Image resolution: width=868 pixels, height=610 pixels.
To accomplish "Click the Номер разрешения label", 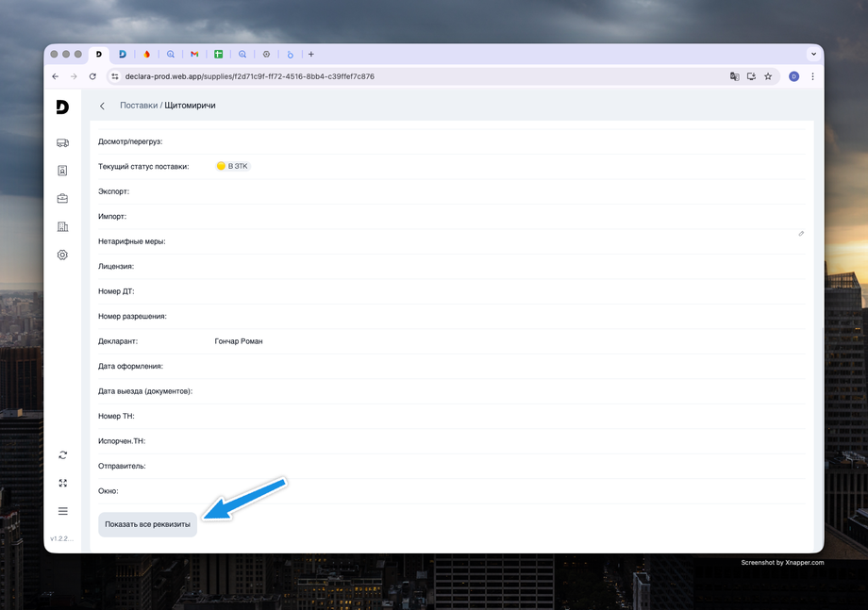I will click(x=132, y=317).
